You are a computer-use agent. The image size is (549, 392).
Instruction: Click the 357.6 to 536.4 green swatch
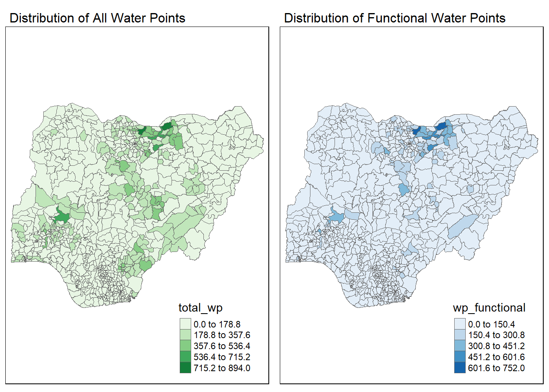pos(185,346)
